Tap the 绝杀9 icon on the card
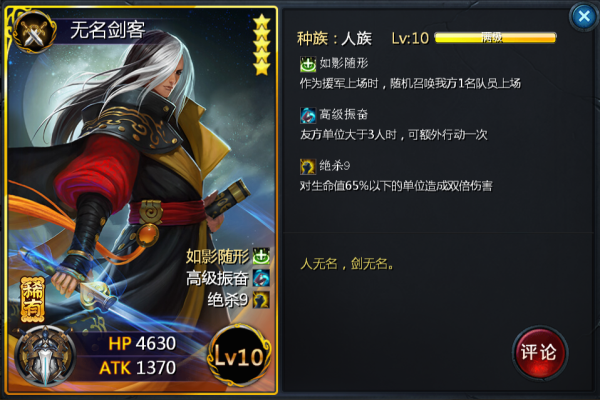Viewport: 600px width, 400px height. point(261,300)
